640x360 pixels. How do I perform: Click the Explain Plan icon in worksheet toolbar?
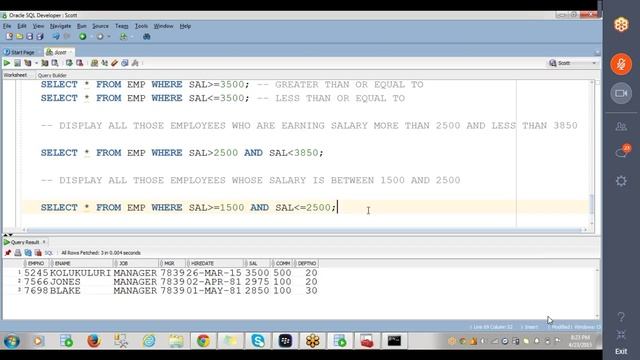pyautogui.click(x=27, y=63)
